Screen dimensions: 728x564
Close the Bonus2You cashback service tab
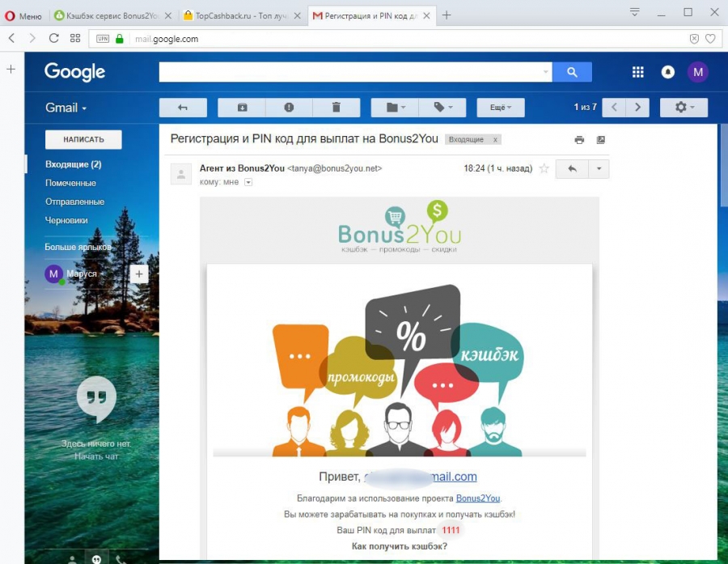[x=168, y=16]
